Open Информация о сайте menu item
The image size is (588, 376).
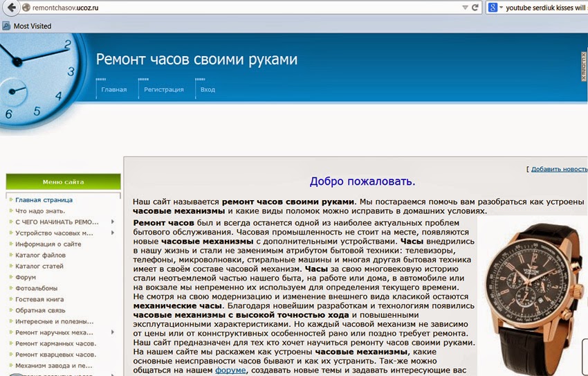pos(48,244)
